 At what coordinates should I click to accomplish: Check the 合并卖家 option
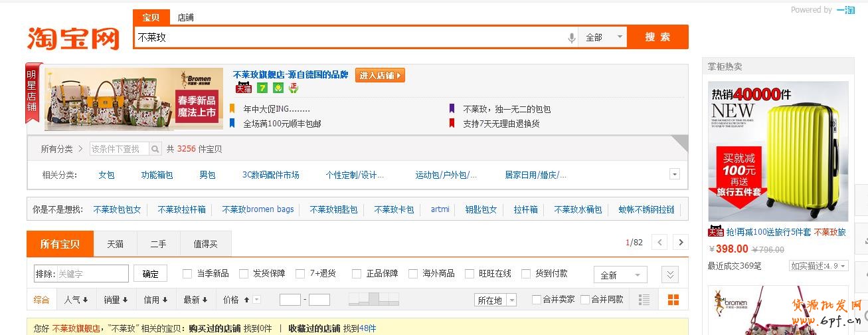pos(537,300)
